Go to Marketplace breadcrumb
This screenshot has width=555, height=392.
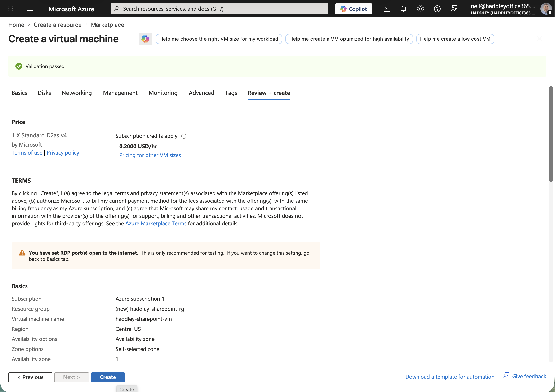tap(108, 25)
